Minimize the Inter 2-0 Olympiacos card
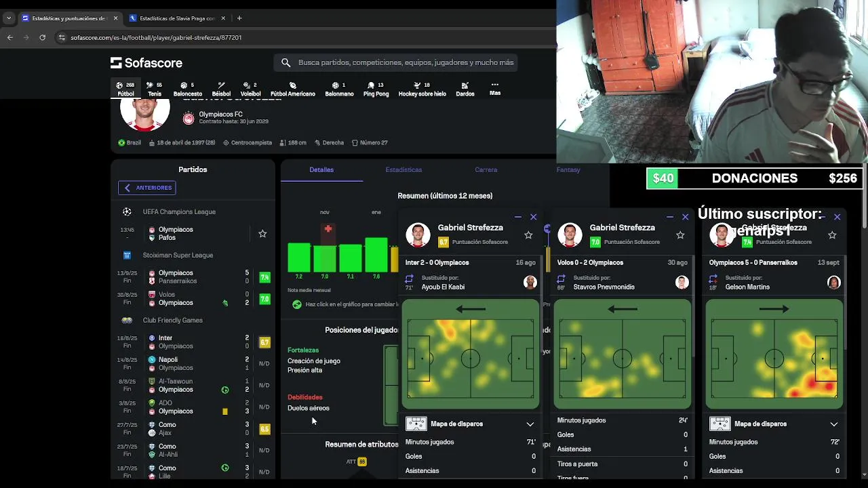Viewport: 868px width, 488px height. (x=517, y=217)
